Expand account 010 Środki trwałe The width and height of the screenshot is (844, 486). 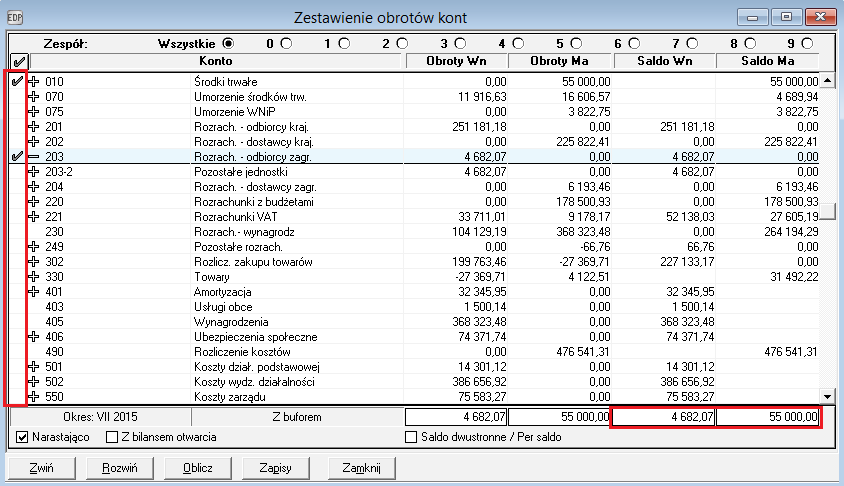(33, 82)
